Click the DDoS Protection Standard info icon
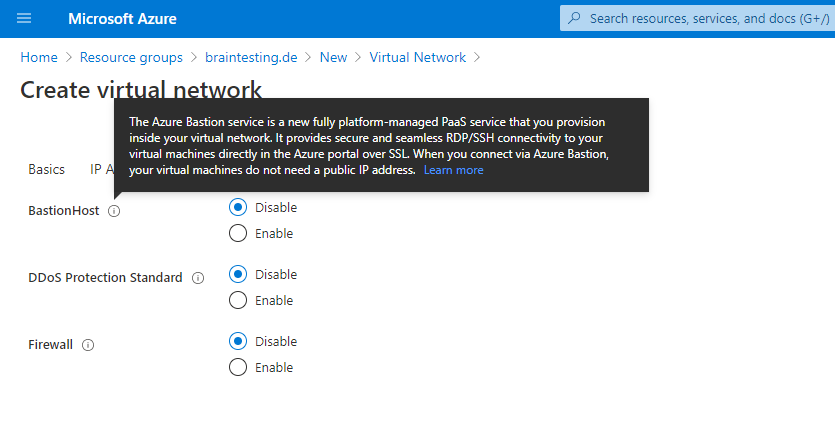This screenshot has width=835, height=423. [x=198, y=278]
